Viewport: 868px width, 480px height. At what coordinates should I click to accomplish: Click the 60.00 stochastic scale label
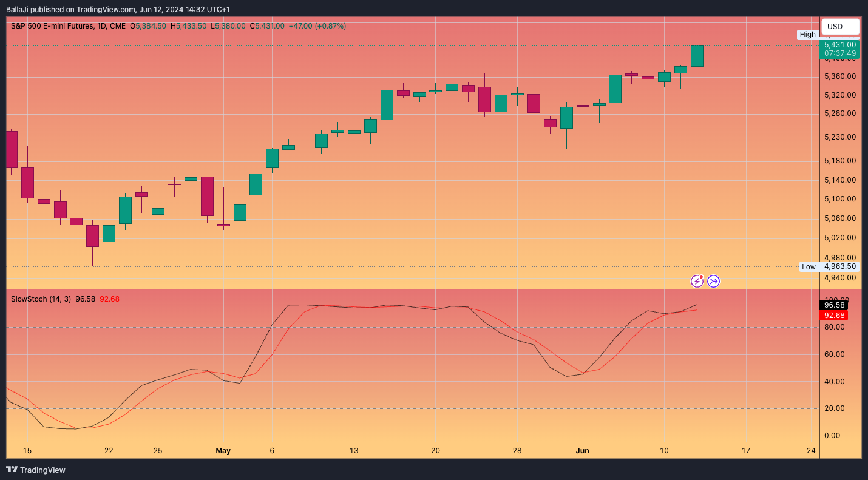point(834,354)
